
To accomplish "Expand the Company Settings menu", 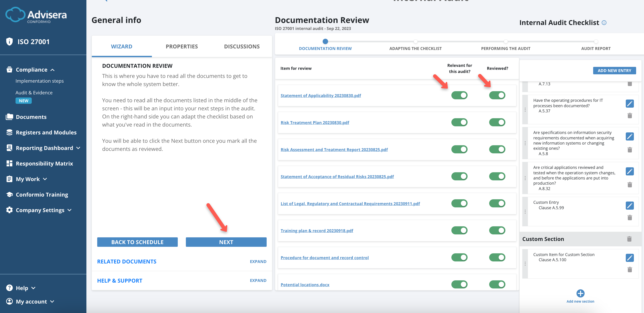I will pyautogui.click(x=69, y=210).
